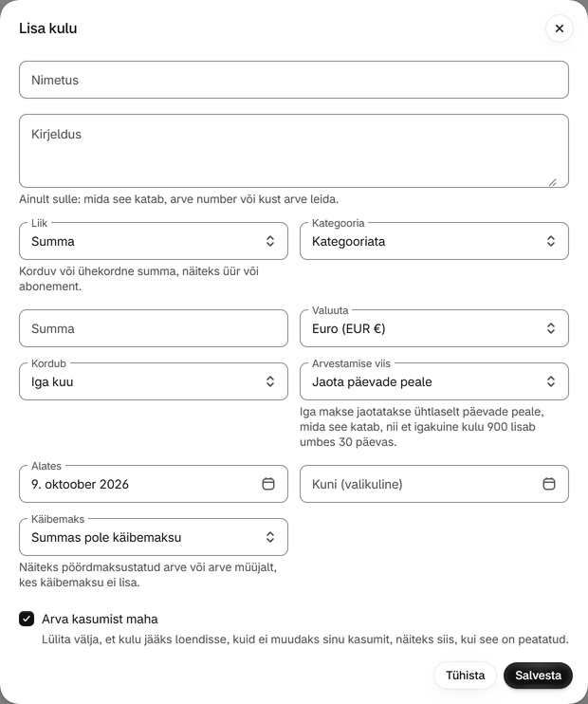Click the Tühista button

[x=465, y=676]
